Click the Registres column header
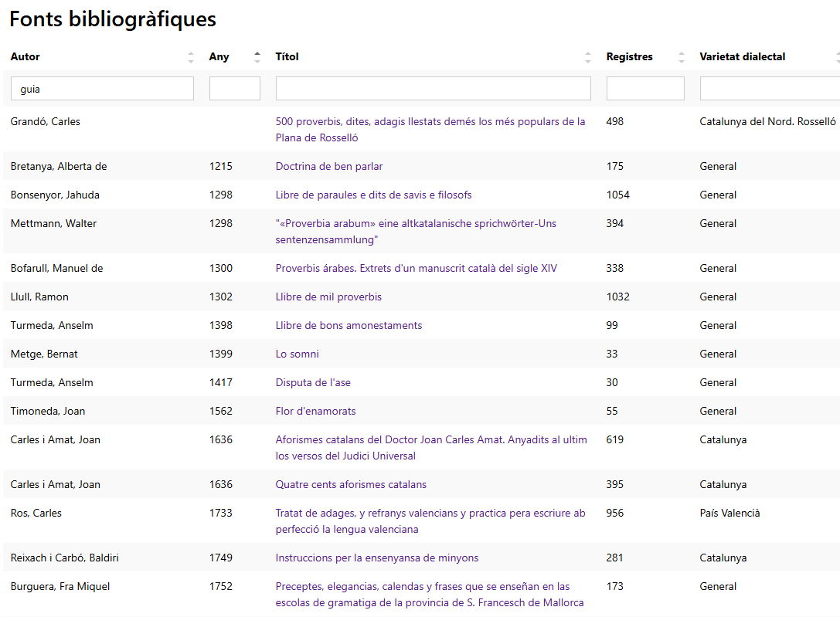 tap(630, 56)
